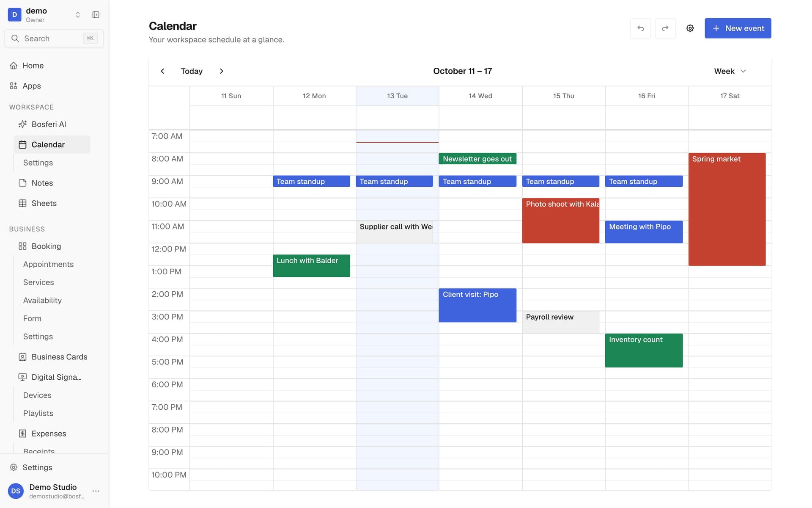This screenshot has width=812, height=508.
Task: Open Supplier call event on Tuesday
Action: pos(394,232)
